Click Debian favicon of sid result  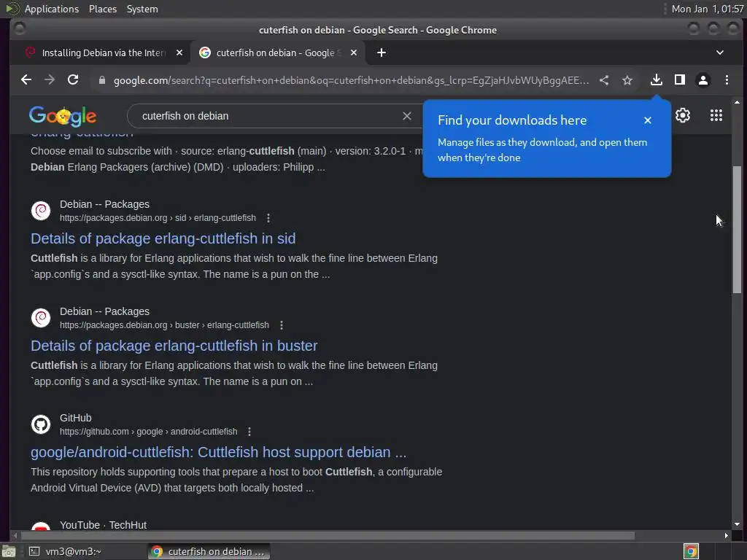(41, 211)
